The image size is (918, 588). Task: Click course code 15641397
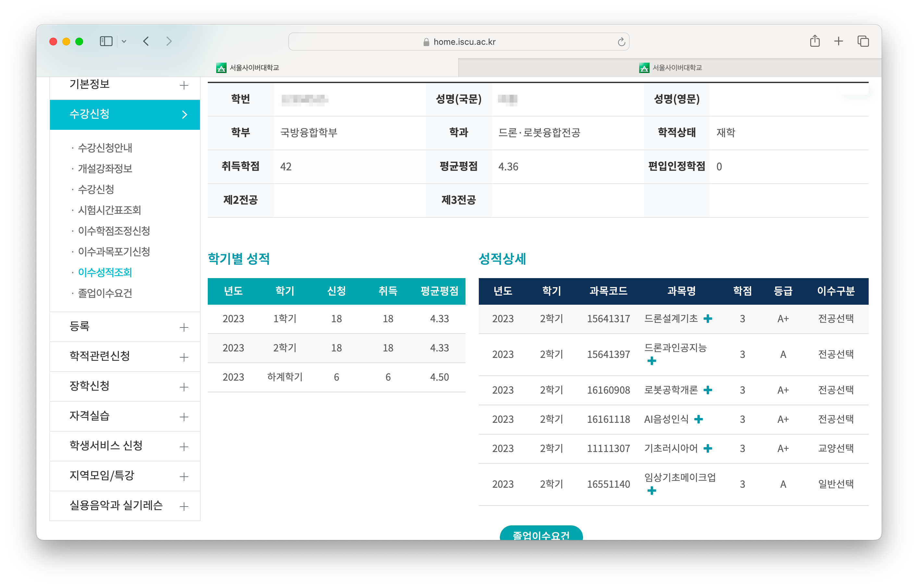click(x=608, y=355)
